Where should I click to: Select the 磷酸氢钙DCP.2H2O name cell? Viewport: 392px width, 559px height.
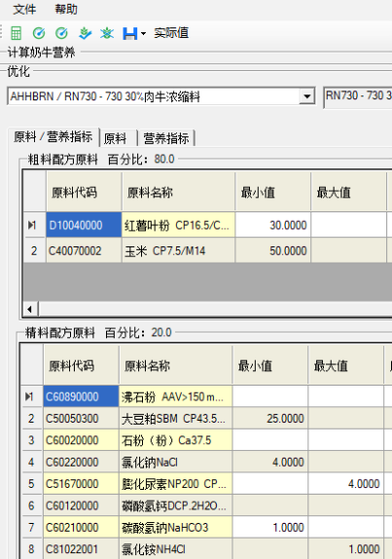pos(175,505)
